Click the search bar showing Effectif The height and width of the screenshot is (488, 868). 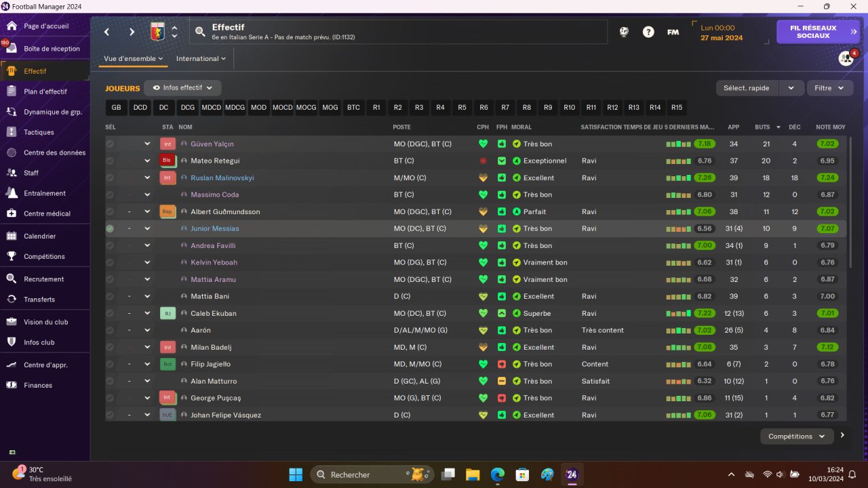(x=398, y=32)
